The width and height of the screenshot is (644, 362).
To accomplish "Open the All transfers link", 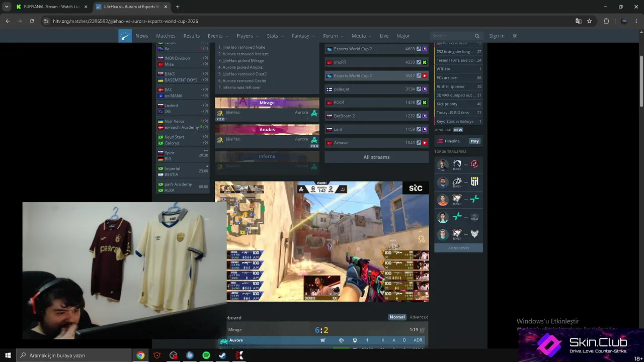I will 458,248.
